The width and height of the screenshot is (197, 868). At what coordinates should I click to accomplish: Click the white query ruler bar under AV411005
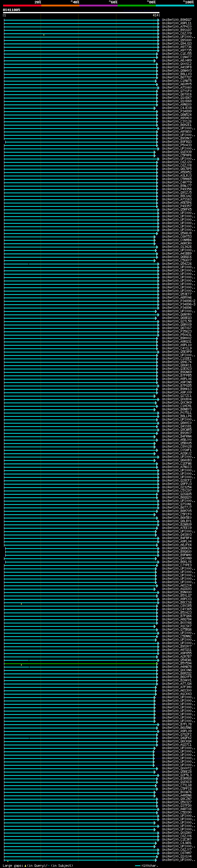tap(81, 13)
